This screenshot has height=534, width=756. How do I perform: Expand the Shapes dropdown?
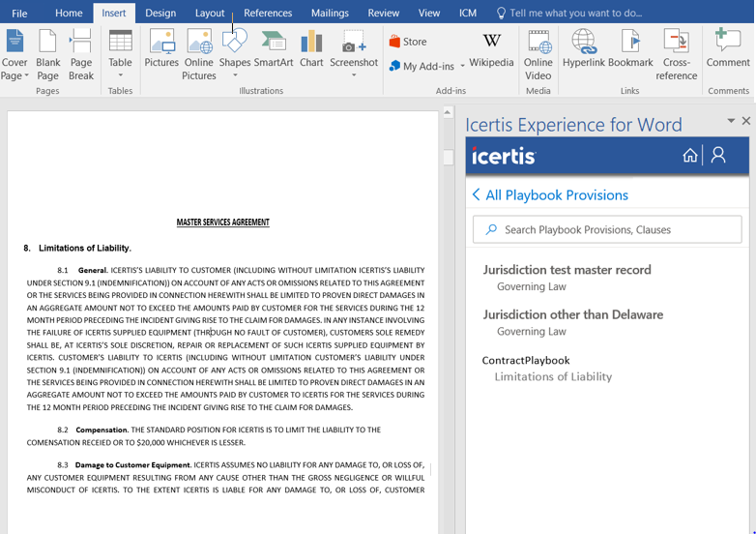pyautogui.click(x=234, y=75)
